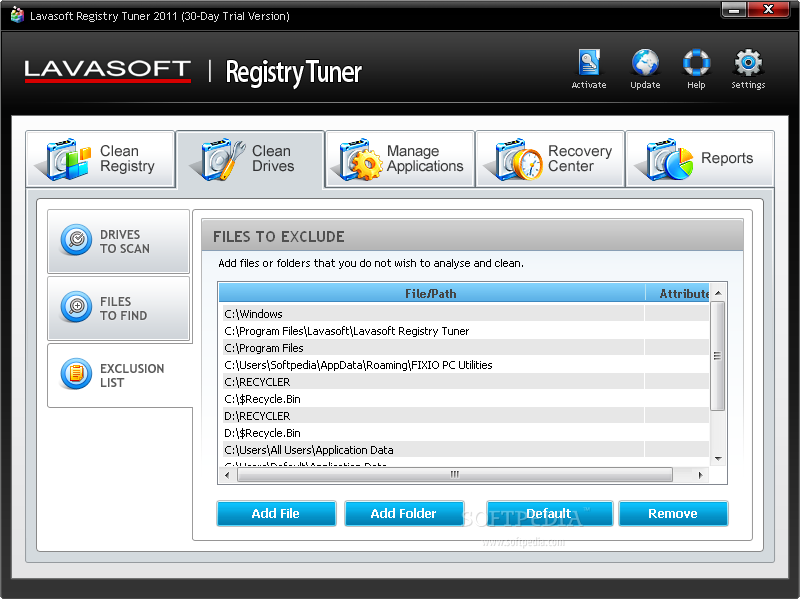Open Help lifebuoy icon
The image size is (800, 599).
point(696,63)
